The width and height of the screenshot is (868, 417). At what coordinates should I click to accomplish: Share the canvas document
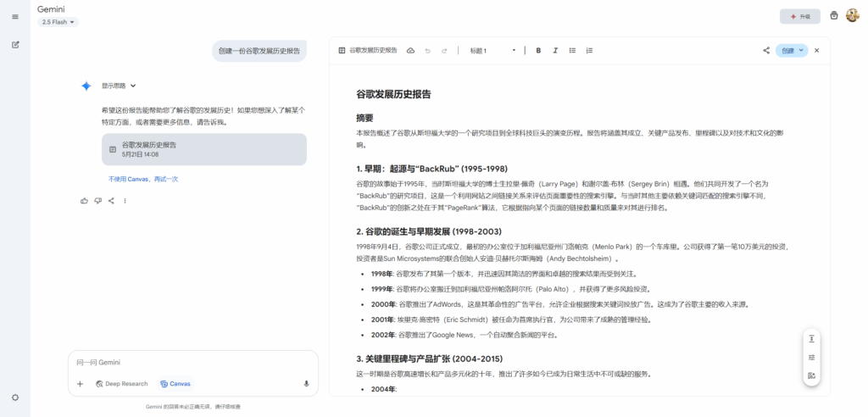tap(766, 50)
